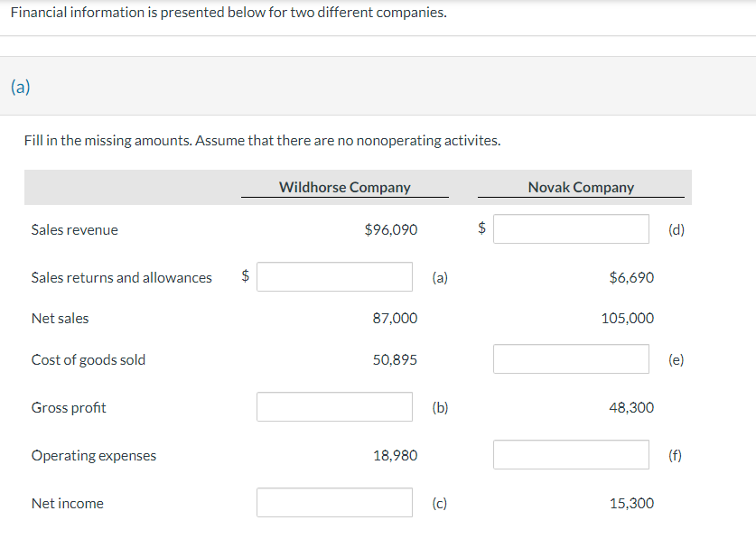Click the Sales revenue input field for Novak
Image resolution: width=756 pixels, height=539 pixels.
click(571, 228)
